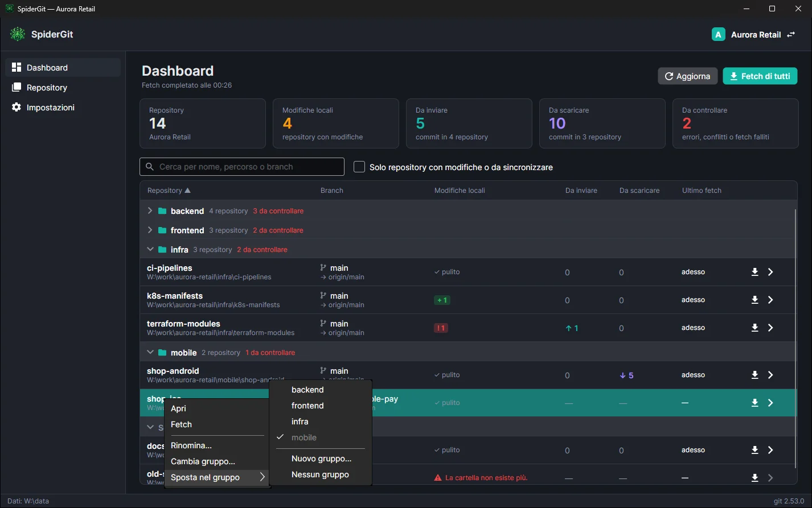The image size is (812, 508).
Task: Expand the backend group
Action: (150, 210)
